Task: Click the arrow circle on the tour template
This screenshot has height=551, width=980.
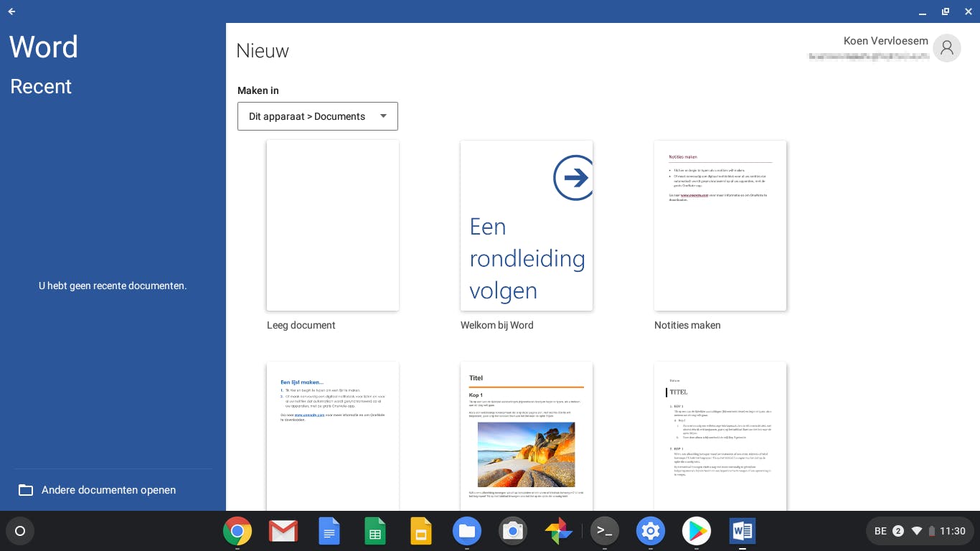Action: click(x=573, y=177)
